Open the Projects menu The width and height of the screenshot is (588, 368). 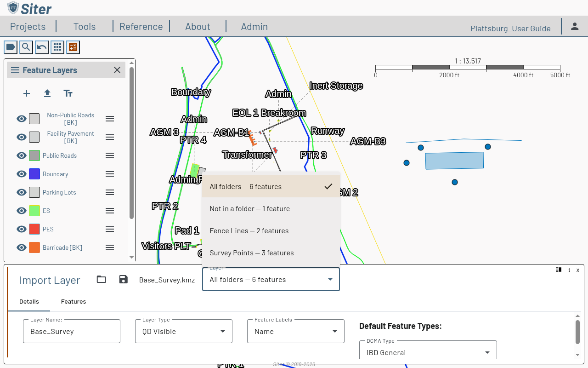click(x=28, y=26)
